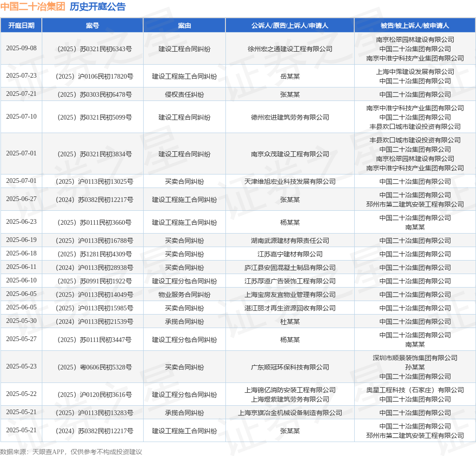Click defendant '奥星工程科技（石家庄）有限公司'

pos(415,390)
